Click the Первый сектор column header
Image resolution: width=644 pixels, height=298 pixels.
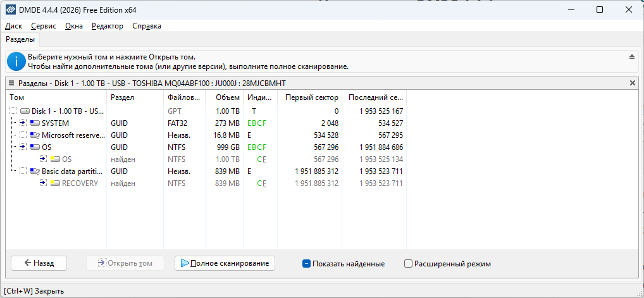pyautogui.click(x=310, y=98)
